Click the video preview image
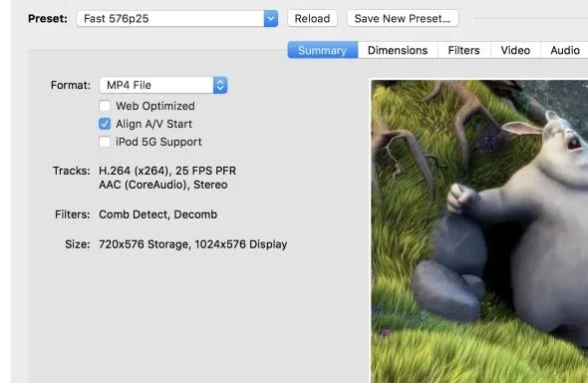The height and width of the screenshot is (383, 588). tap(479, 231)
